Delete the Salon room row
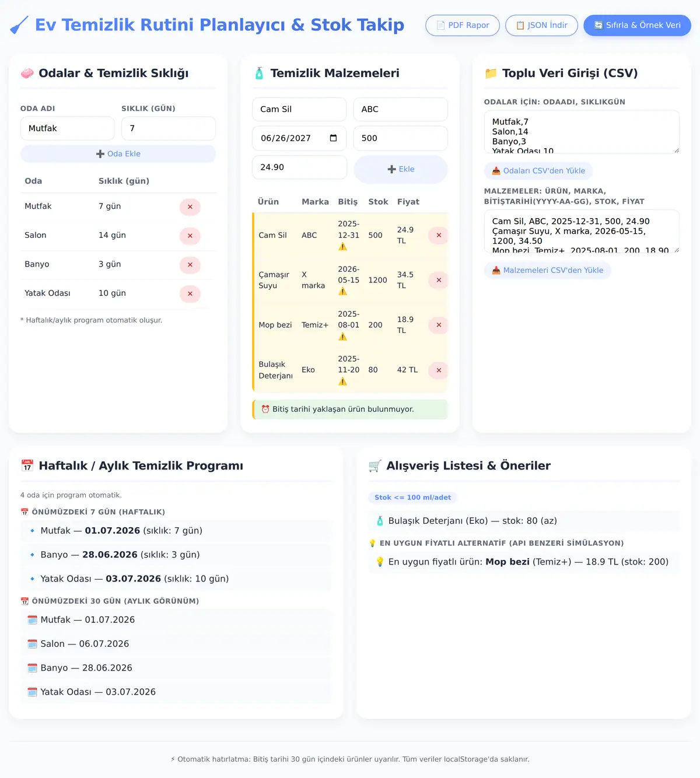The height and width of the screenshot is (778, 700). point(190,236)
